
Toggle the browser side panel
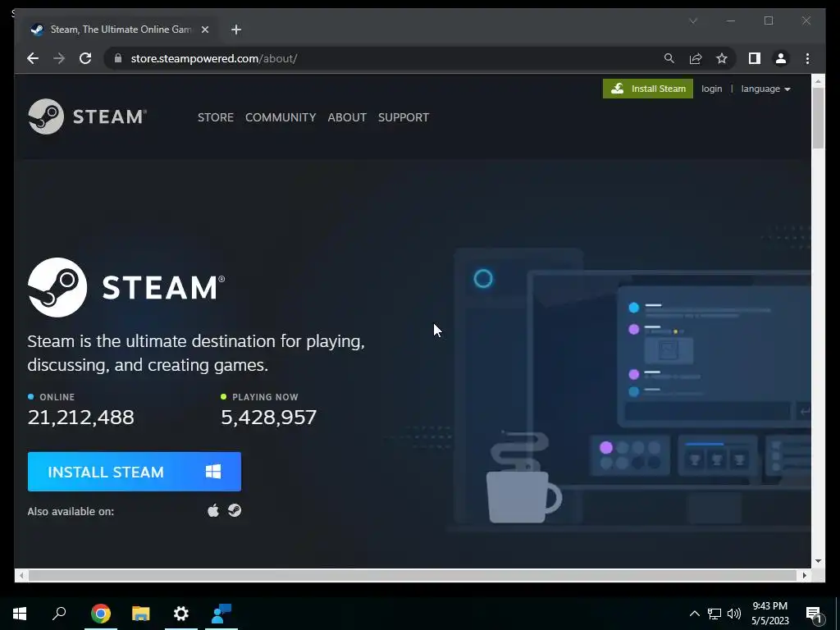point(755,58)
